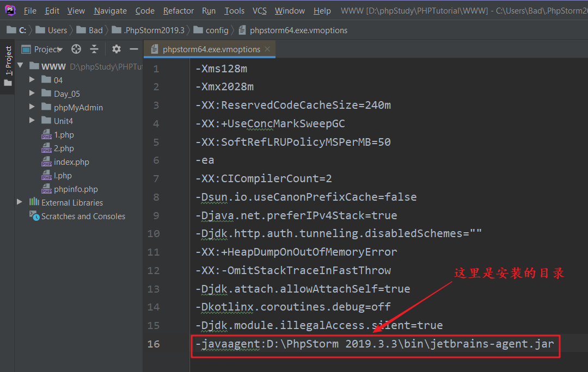
Task: Select the index.php file
Action: click(71, 162)
